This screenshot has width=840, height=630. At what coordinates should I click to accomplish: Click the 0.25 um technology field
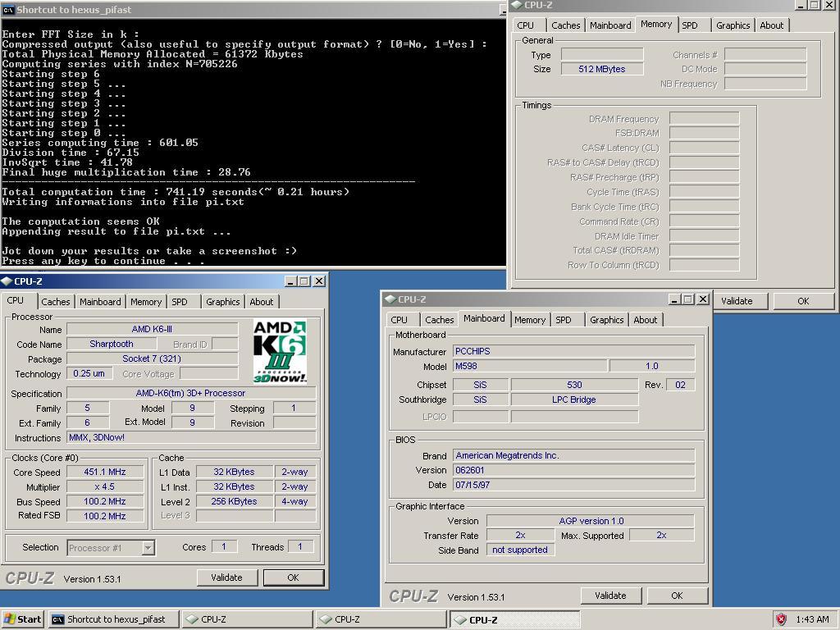(89, 373)
